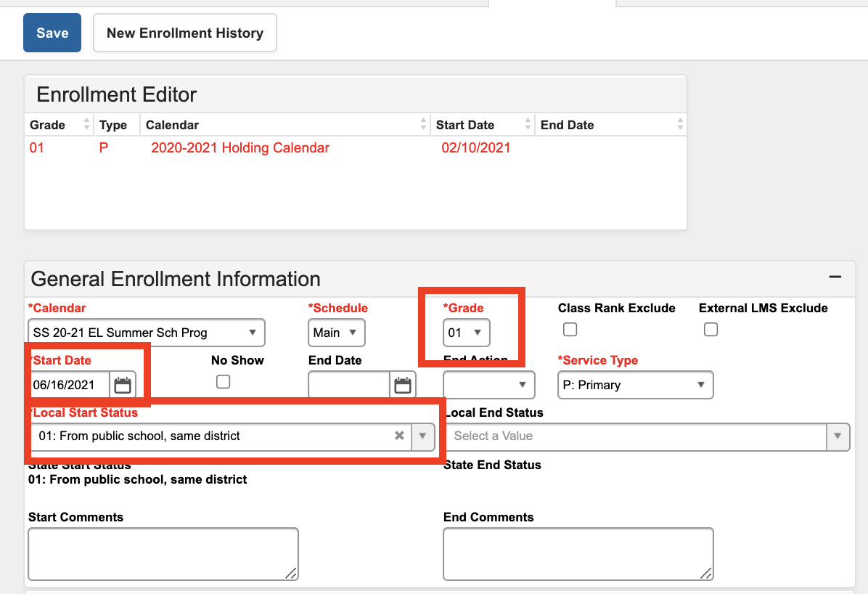
Task: Click the Start Comments text area
Action: [163, 554]
